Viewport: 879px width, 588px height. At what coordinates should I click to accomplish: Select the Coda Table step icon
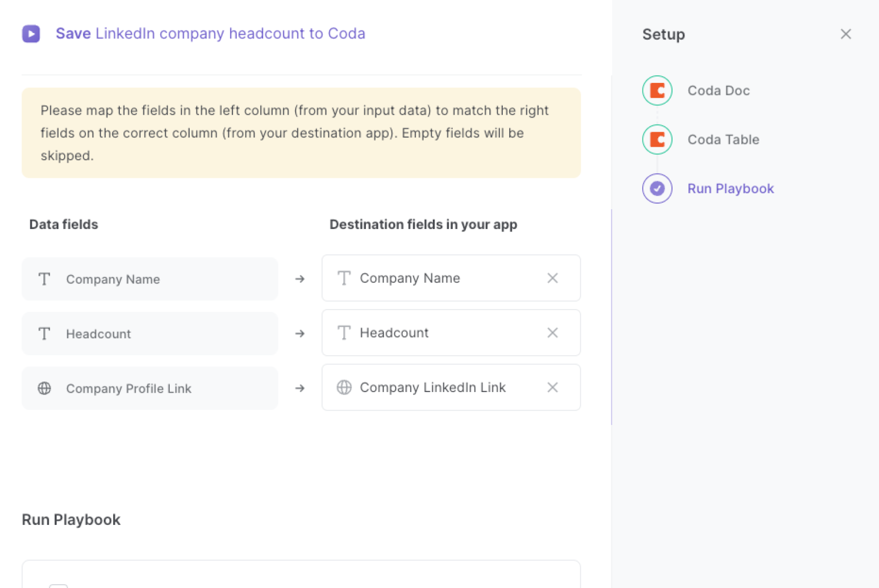click(657, 139)
